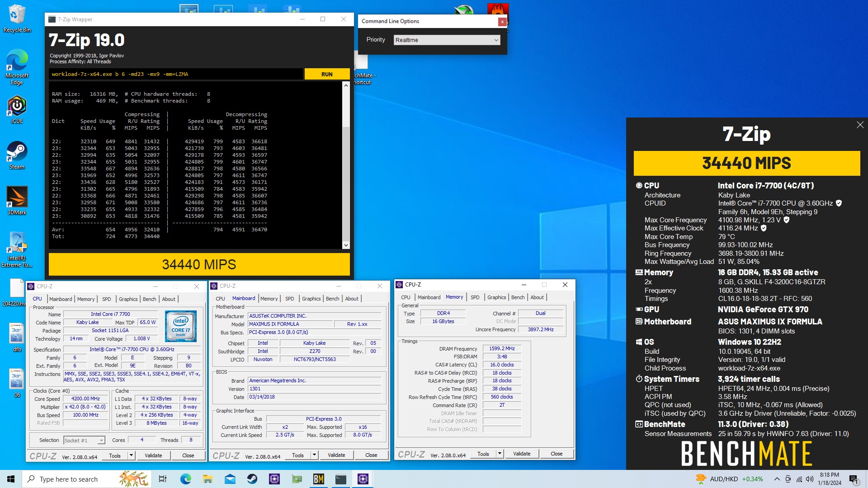Click Validate in CPU-Z Timings/Memory window

pos(522,454)
